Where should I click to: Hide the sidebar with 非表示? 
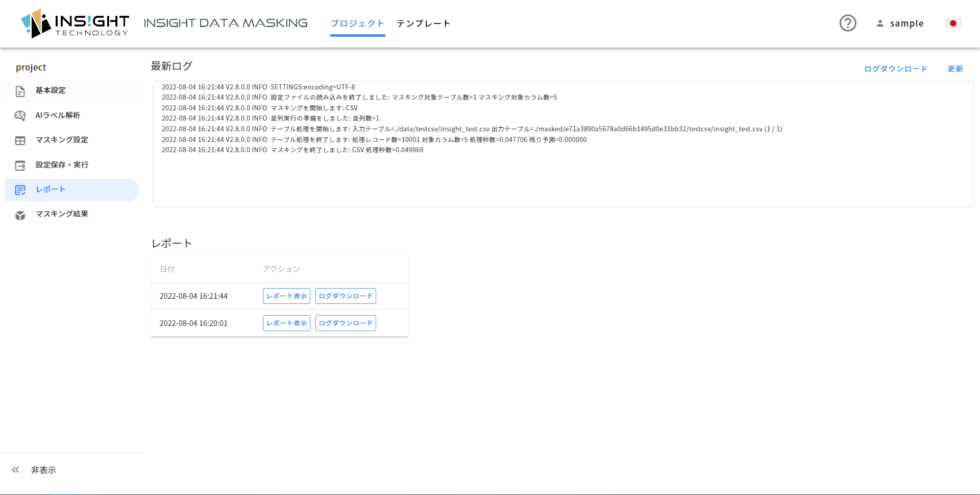click(43, 470)
